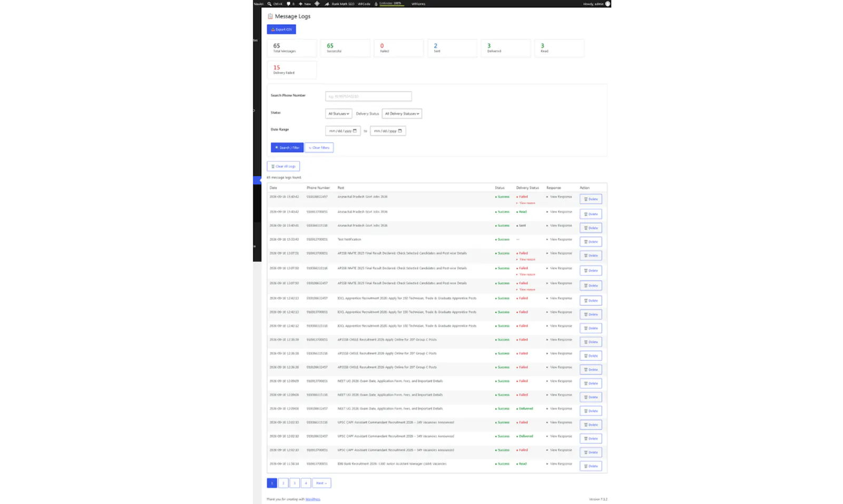
Task: Focus the Search Phone Number input field
Action: pos(368,96)
